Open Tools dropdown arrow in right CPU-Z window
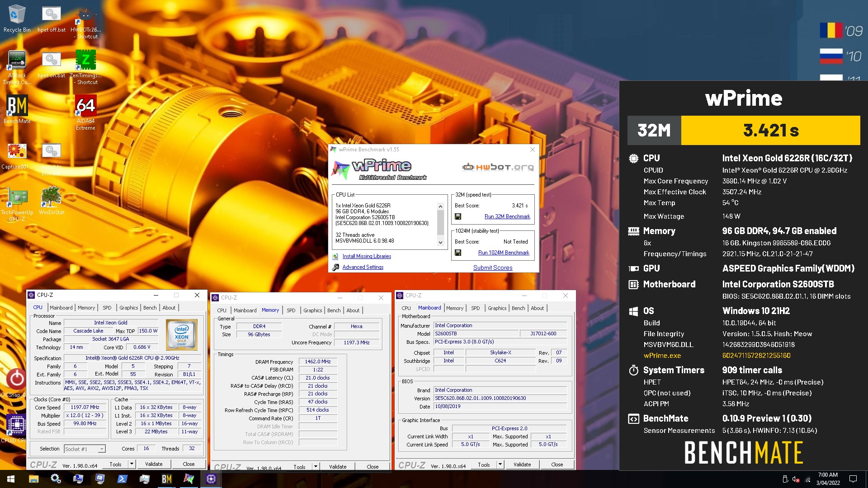Viewport: 868px width, 488px height. point(500,465)
